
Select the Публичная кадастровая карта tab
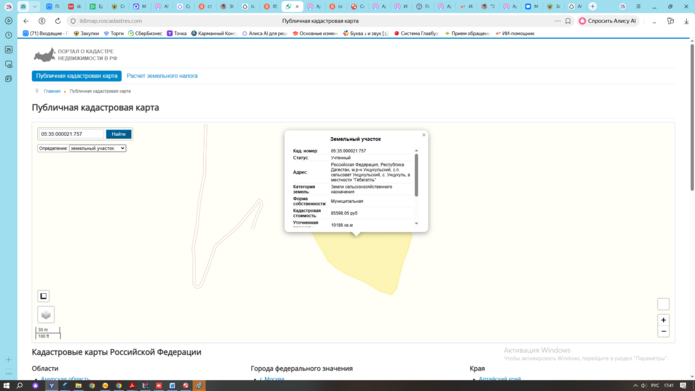click(77, 76)
